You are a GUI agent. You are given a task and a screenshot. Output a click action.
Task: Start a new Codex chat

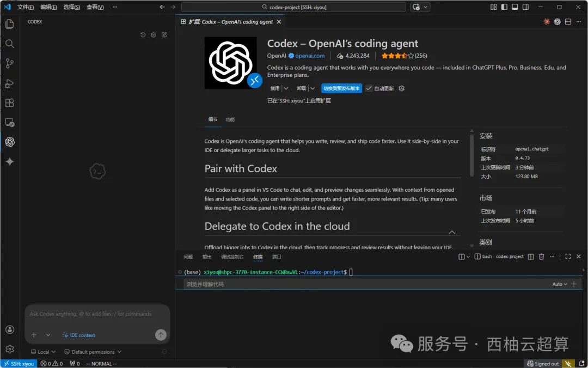click(x=164, y=35)
